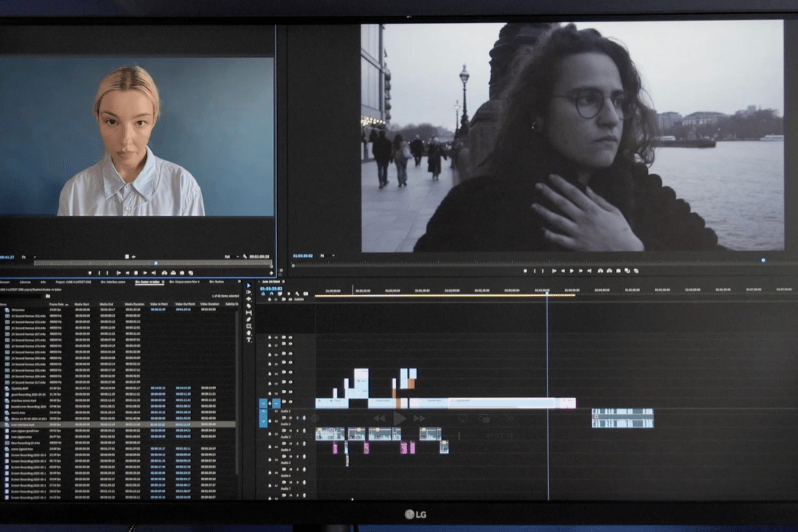Viewport: 798px width, 532px height.
Task: Click the Export Frame icon under the Program Monitor
Action: pyautogui.click(x=618, y=272)
